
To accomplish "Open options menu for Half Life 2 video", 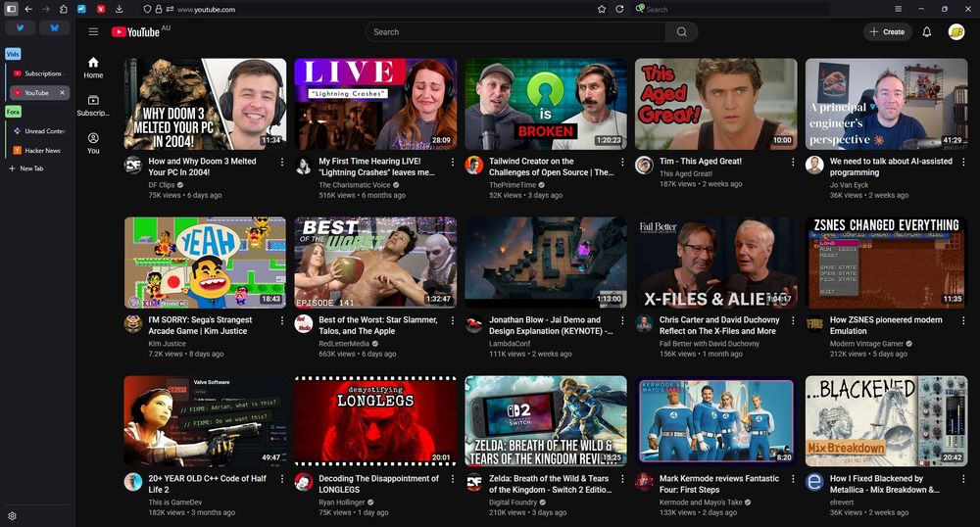I will coord(282,479).
